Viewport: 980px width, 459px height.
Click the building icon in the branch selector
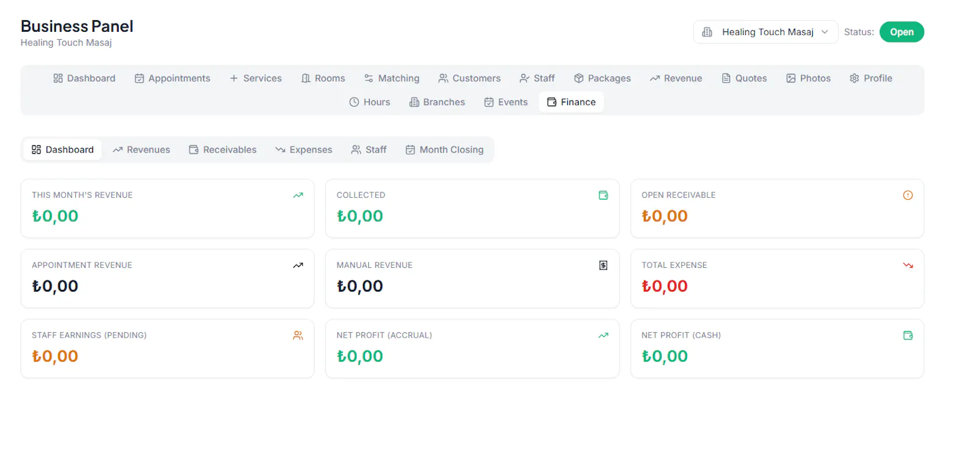707,32
